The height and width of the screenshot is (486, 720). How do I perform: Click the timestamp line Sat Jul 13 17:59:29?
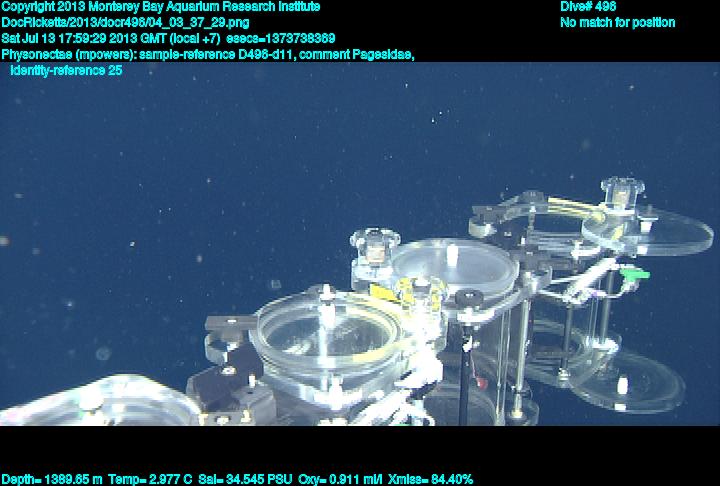click(168, 38)
